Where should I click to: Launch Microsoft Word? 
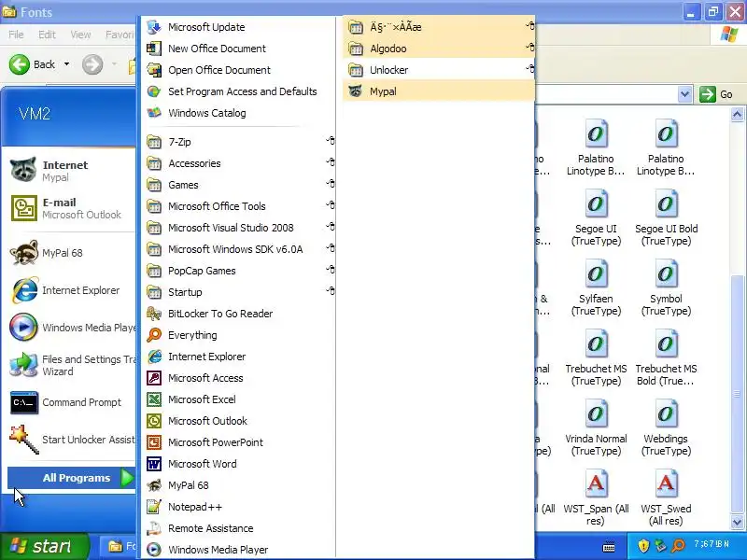(239, 463)
